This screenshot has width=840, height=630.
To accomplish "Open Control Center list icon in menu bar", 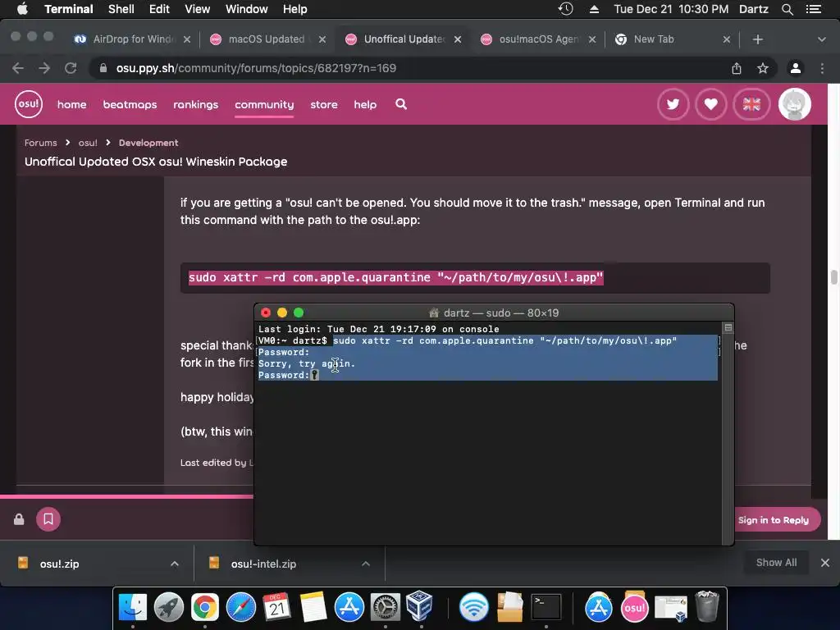I will click(814, 9).
